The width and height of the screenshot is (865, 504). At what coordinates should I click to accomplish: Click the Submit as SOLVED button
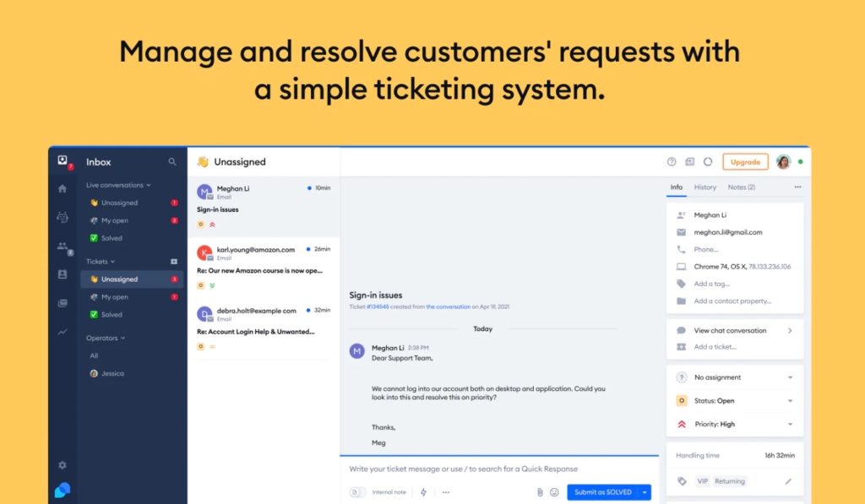[602, 492]
